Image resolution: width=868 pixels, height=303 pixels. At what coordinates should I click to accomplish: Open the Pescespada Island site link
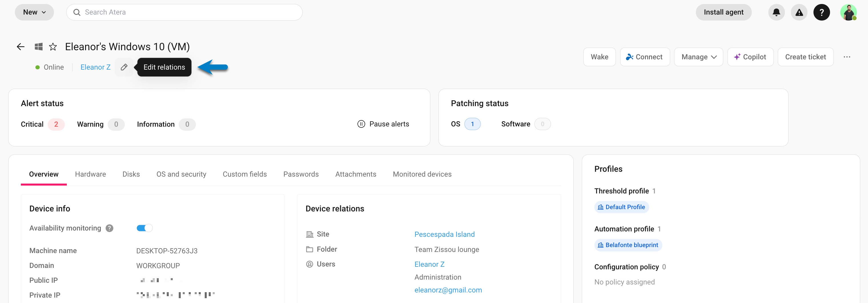pos(445,234)
